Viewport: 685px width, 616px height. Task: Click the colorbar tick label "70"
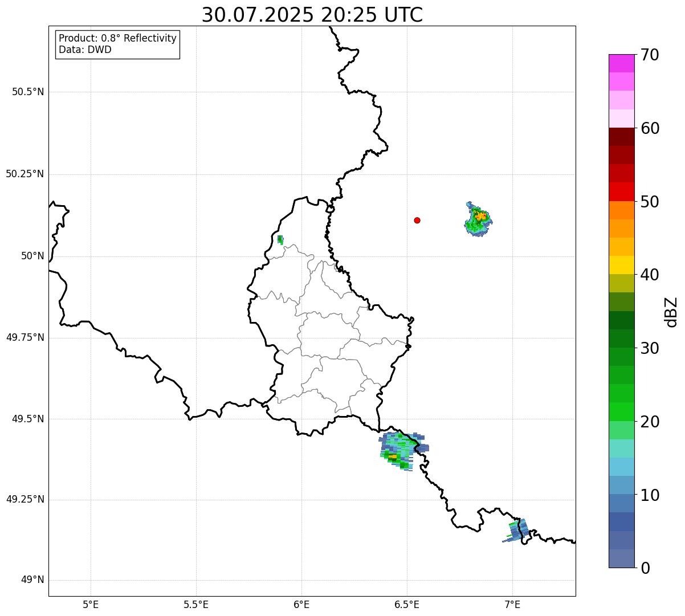[650, 55]
